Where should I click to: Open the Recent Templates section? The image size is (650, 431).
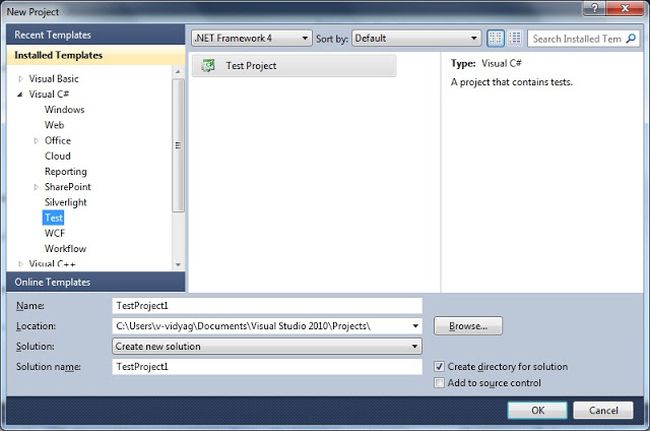[x=96, y=35]
